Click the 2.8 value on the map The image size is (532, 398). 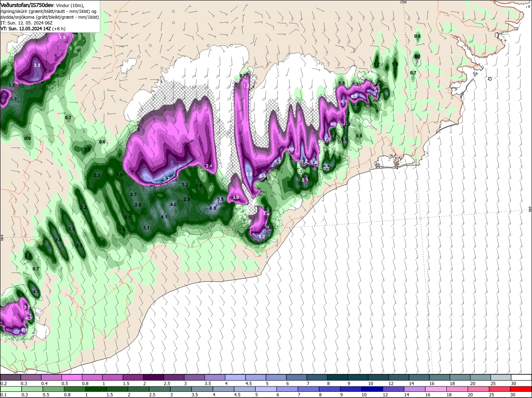click(138, 205)
